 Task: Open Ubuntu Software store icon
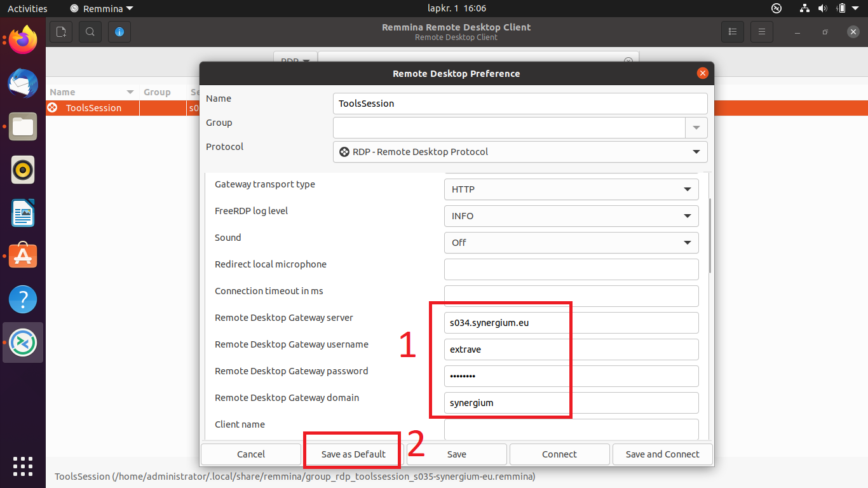point(23,256)
